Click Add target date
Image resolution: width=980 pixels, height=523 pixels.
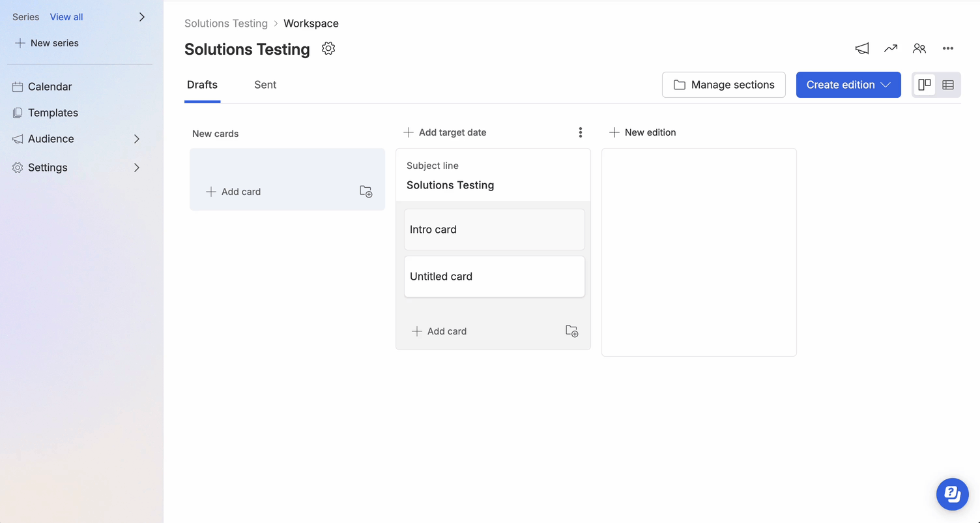445,132
